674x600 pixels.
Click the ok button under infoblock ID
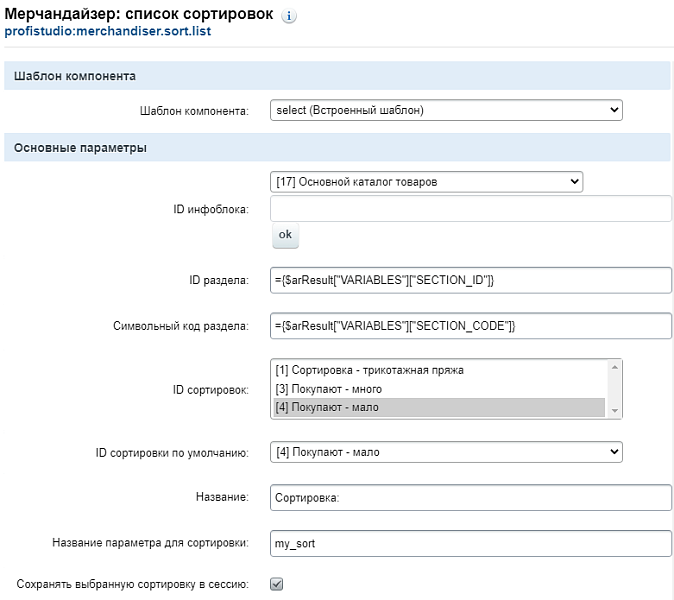point(285,235)
